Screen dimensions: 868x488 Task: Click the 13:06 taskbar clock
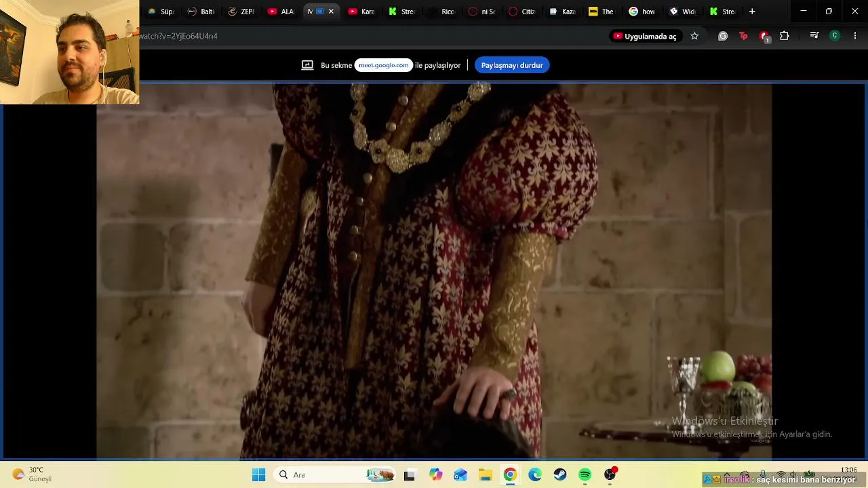[848, 470]
